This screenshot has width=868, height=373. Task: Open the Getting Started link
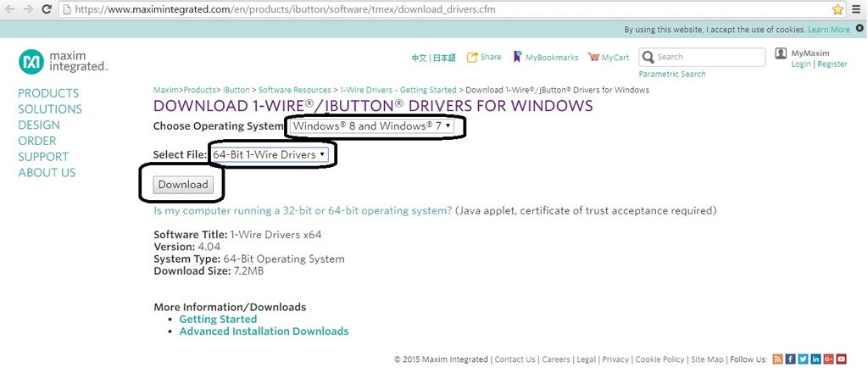(218, 320)
